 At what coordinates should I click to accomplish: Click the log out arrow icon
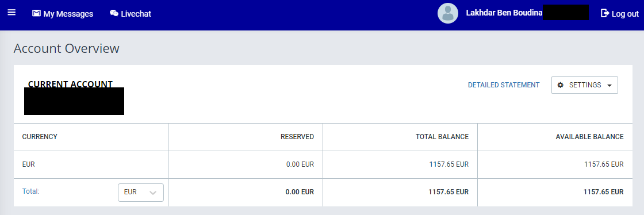pyautogui.click(x=604, y=13)
